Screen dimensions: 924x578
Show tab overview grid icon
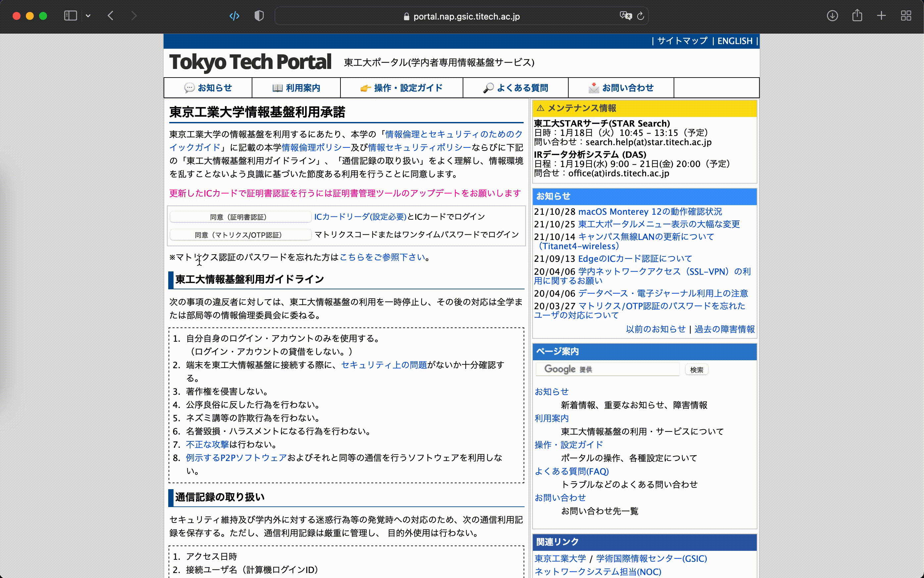(x=906, y=16)
